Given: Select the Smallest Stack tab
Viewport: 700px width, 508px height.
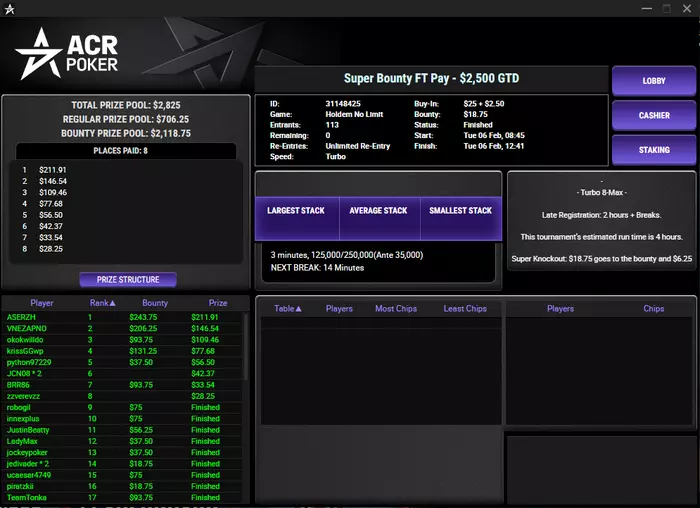Looking at the screenshot, I should (x=461, y=218).
